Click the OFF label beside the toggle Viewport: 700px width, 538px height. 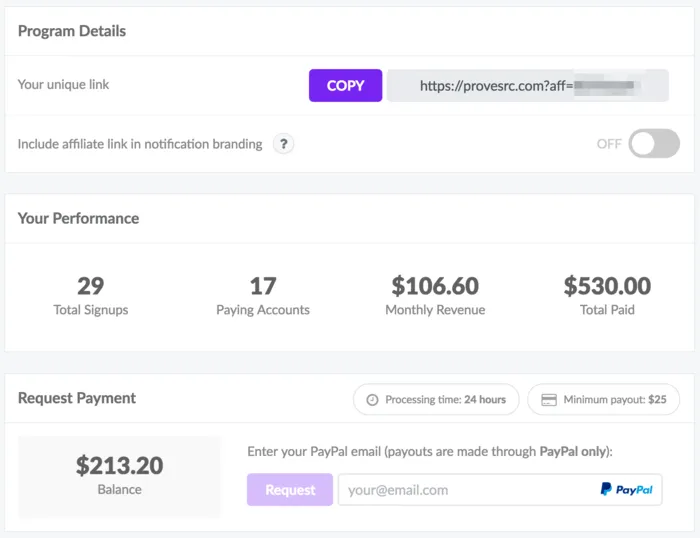pyautogui.click(x=609, y=144)
